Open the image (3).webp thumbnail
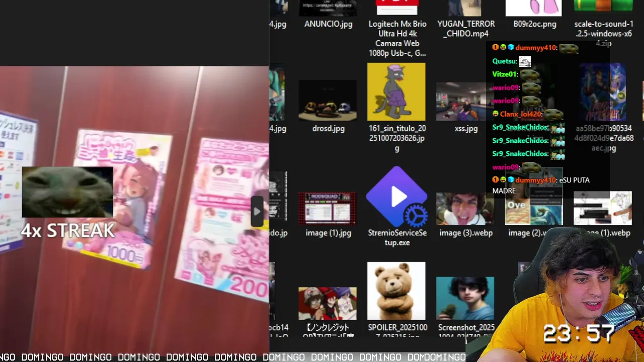 (465, 208)
